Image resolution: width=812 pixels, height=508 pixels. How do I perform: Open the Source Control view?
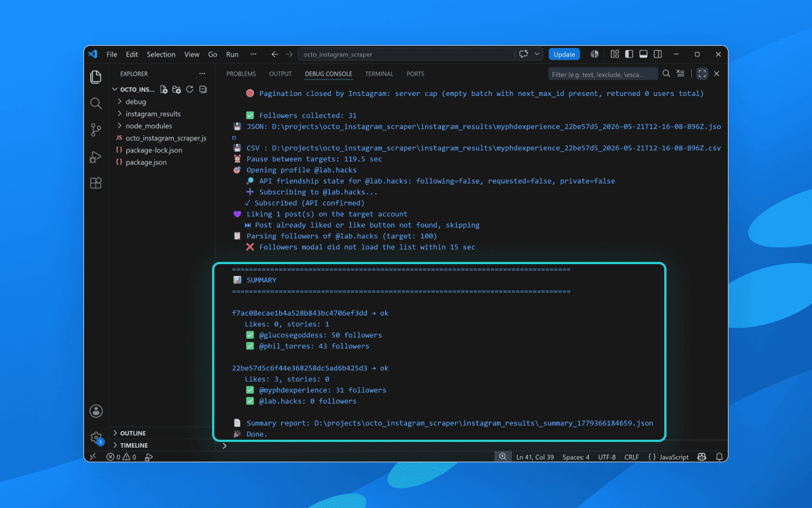click(x=96, y=130)
